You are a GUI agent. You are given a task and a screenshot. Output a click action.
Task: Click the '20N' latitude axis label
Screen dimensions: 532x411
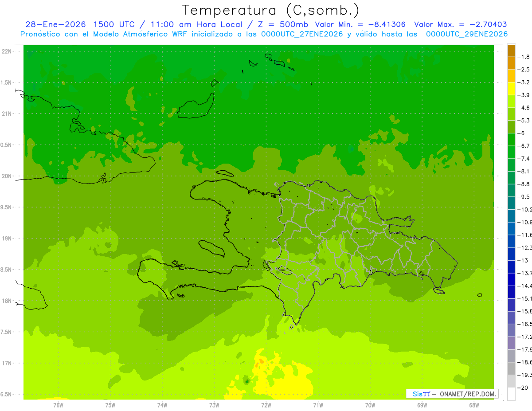coord(7,176)
